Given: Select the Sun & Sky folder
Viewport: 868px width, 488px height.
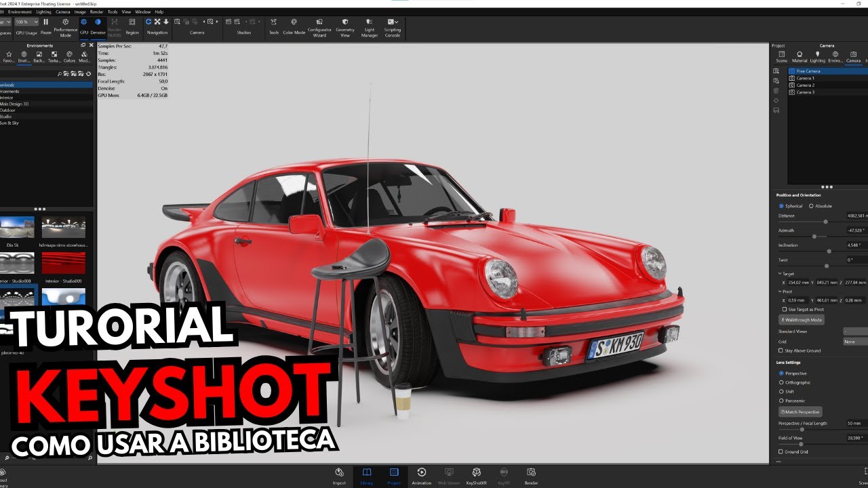Looking at the screenshot, I should tap(46, 123).
